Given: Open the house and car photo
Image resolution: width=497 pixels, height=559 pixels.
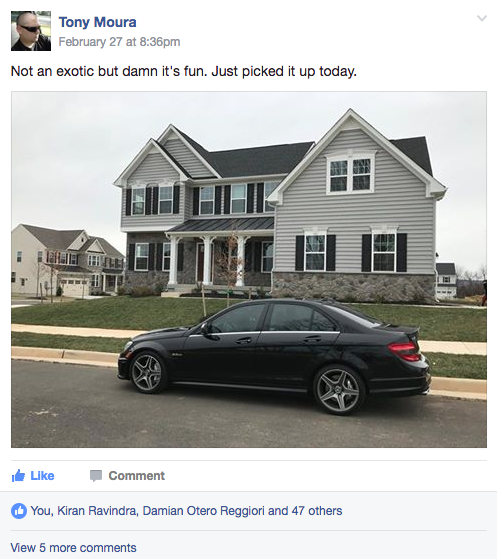Looking at the screenshot, I should 249,270.
